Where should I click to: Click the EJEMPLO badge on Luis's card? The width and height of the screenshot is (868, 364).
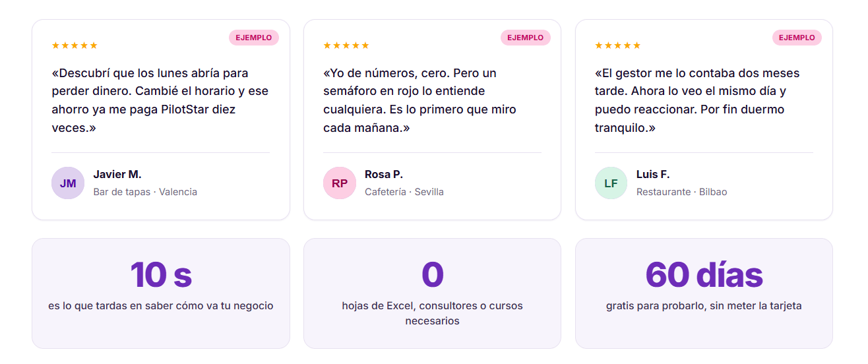(x=797, y=38)
